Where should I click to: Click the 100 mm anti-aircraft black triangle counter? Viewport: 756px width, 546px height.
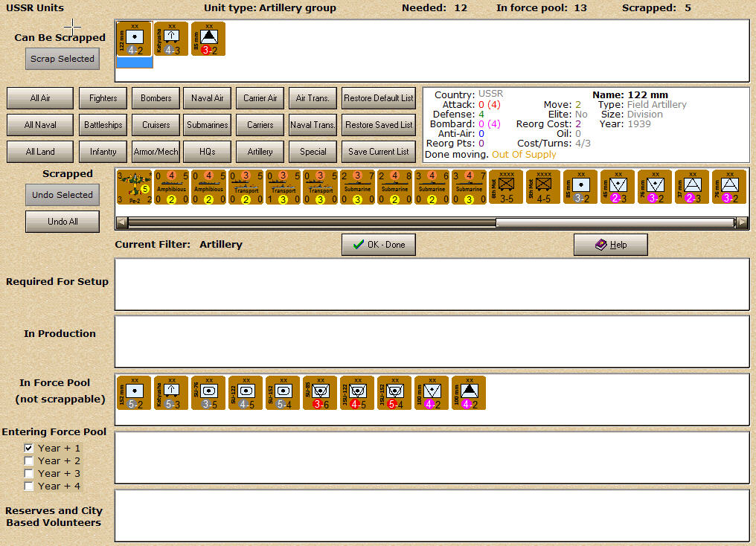point(469,394)
